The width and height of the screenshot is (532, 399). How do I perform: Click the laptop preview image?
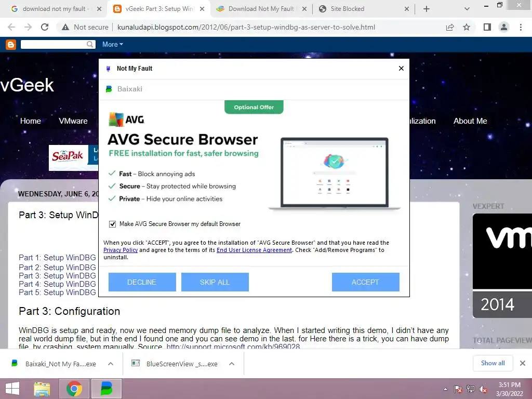coord(335,174)
